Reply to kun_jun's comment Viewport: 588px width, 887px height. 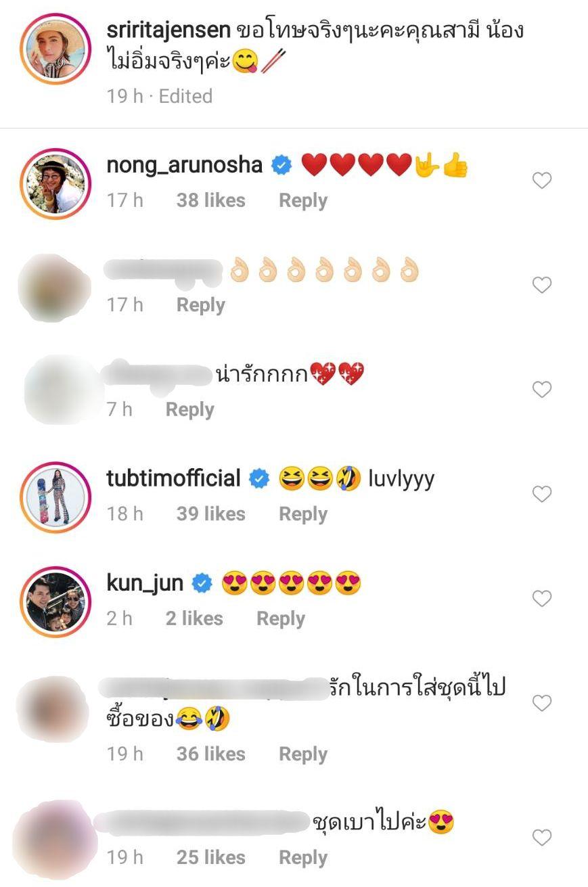(x=281, y=619)
